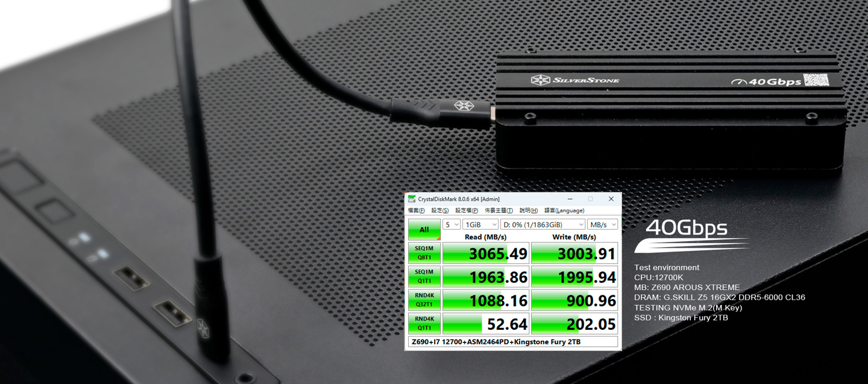The width and height of the screenshot is (868, 384).
Task: Open the 說明(H) help menu
Action: pyautogui.click(x=529, y=210)
